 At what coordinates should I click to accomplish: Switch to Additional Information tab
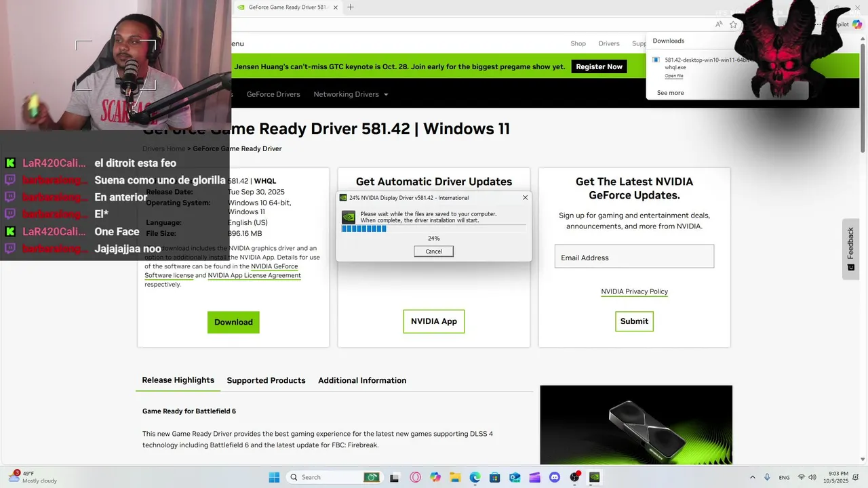pyautogui.click(x=362, y=380)
